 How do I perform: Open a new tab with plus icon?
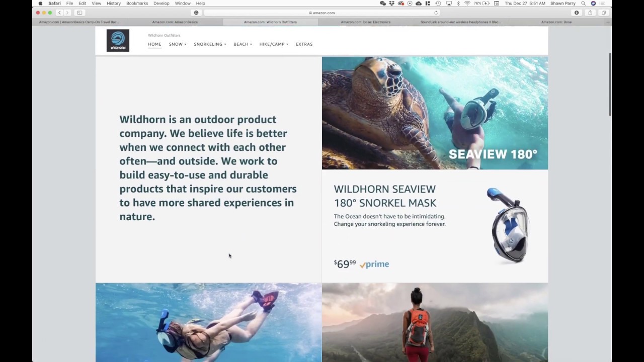click(608, 22)
